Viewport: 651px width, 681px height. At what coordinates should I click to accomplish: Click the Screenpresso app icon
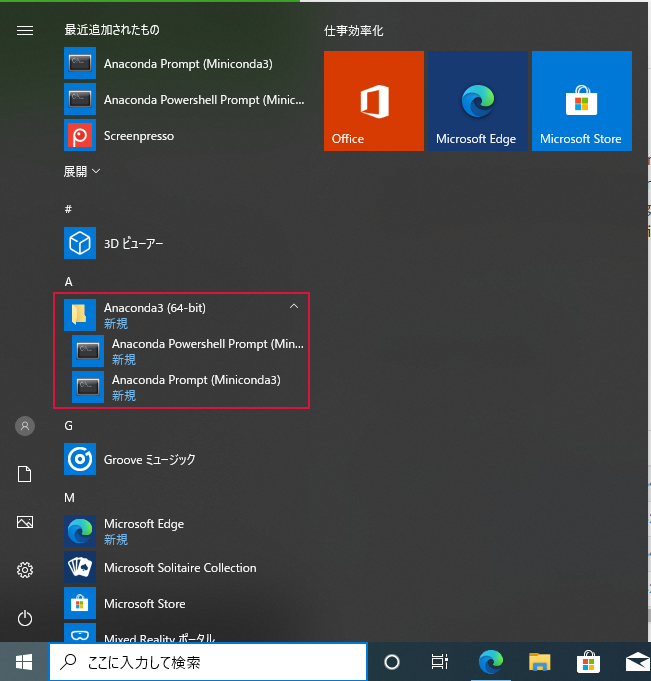[x=80, y=136]
